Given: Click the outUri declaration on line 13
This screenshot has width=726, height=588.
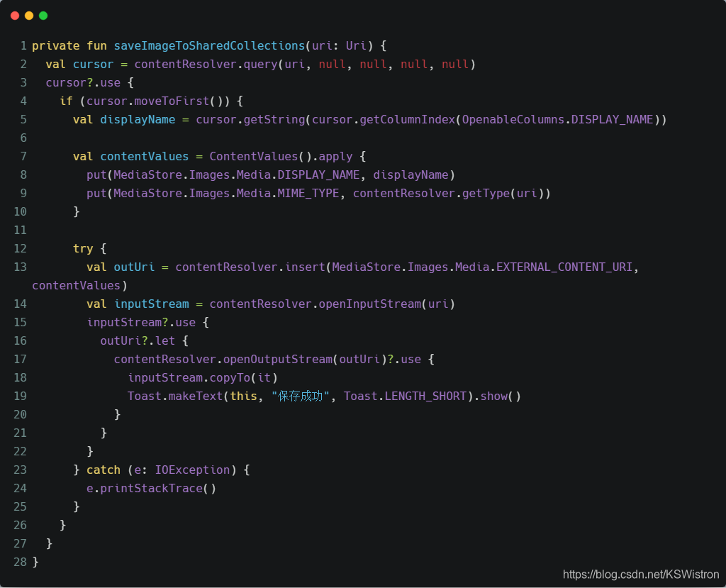Looking at the screenshot, I should tap(134, 267).
